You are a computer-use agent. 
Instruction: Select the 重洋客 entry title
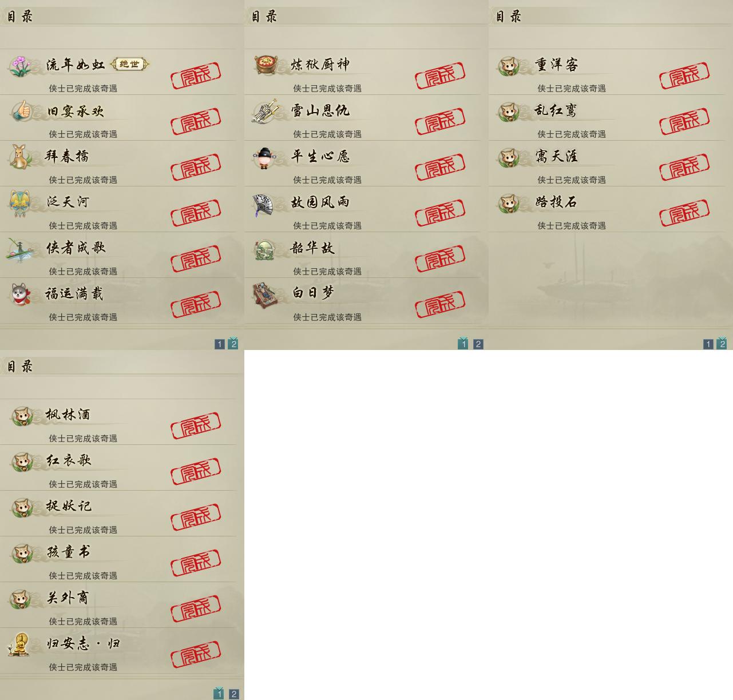pos(556,65)
